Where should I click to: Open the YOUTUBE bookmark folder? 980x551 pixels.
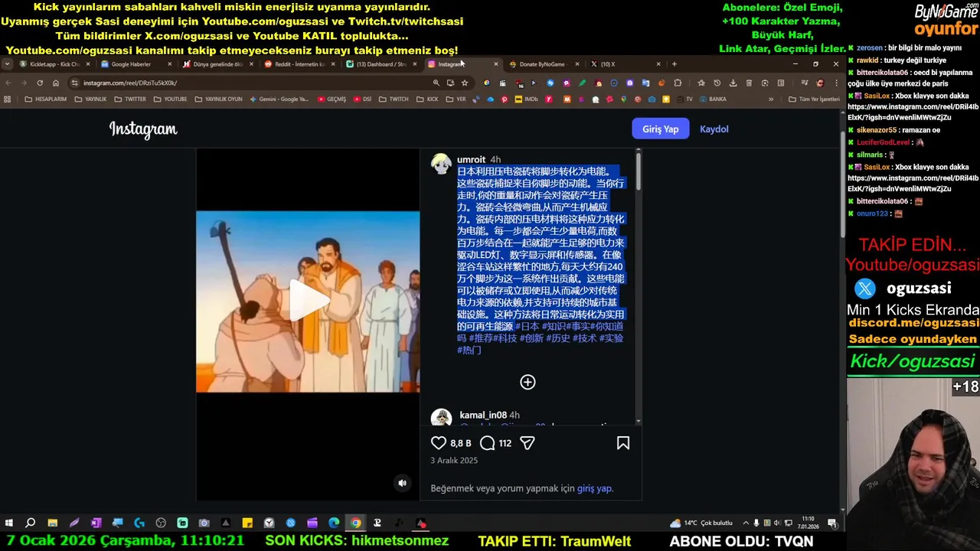pyautogui.click(x=169, y=99)
